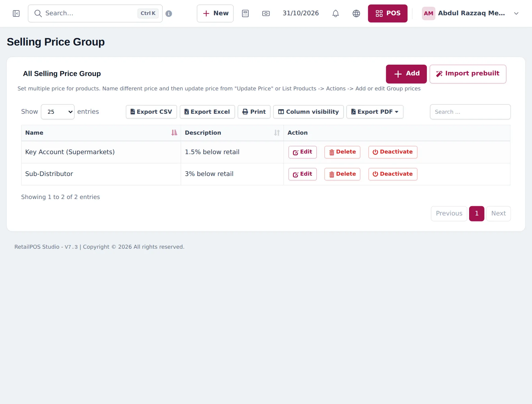Click Import prebuilt button

pyautogui.click(x=468, y=74)
